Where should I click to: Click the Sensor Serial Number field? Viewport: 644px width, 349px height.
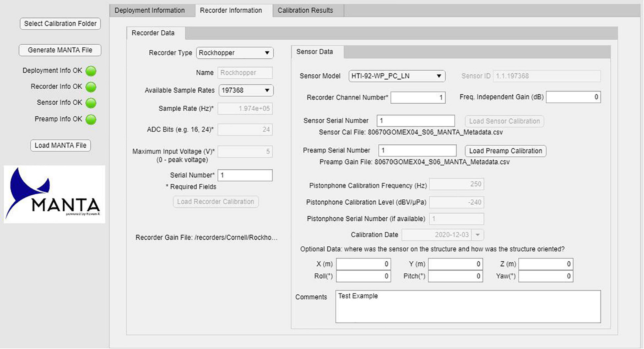(x=416, y=121)
